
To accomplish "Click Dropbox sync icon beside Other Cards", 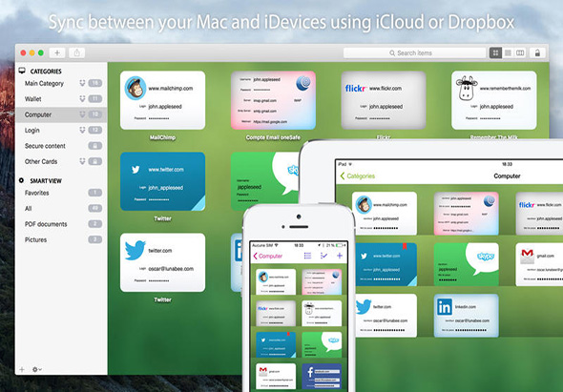I will [82, 161].
